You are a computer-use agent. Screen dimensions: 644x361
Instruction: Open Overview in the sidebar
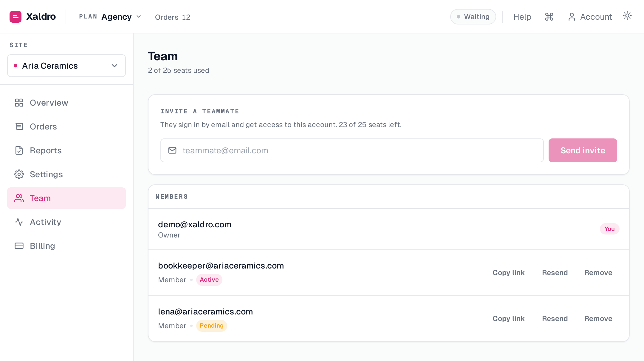coord(66,103)
